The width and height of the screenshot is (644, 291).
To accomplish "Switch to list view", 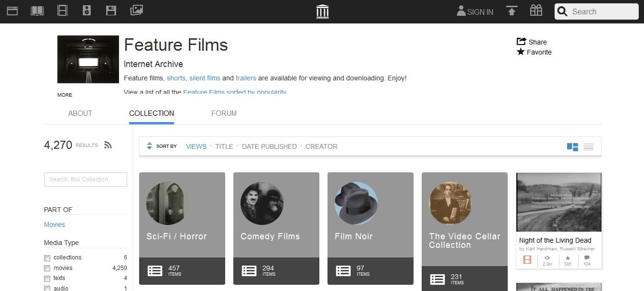I will tap(588, 146).
